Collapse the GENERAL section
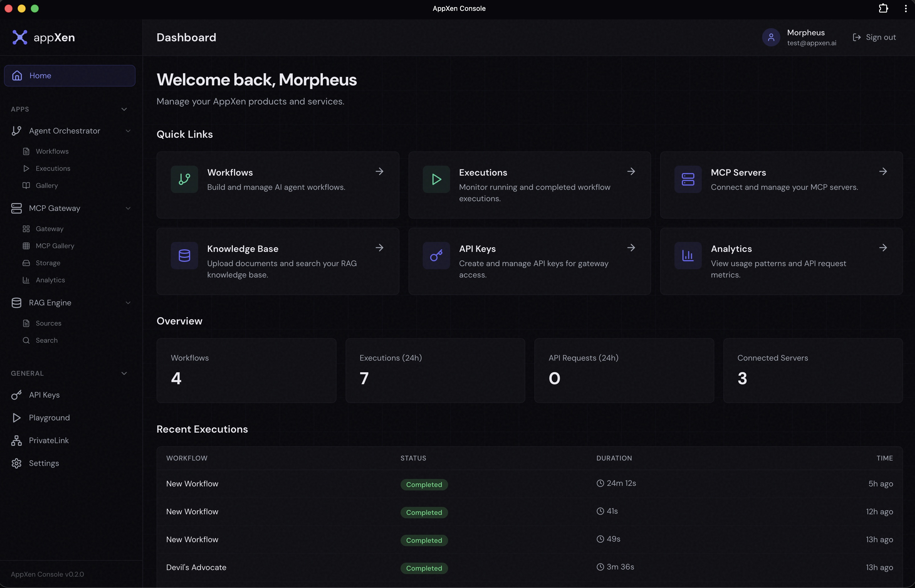This screenshot has height=588, width=915. pyautogui.click(x=124, y=373)
